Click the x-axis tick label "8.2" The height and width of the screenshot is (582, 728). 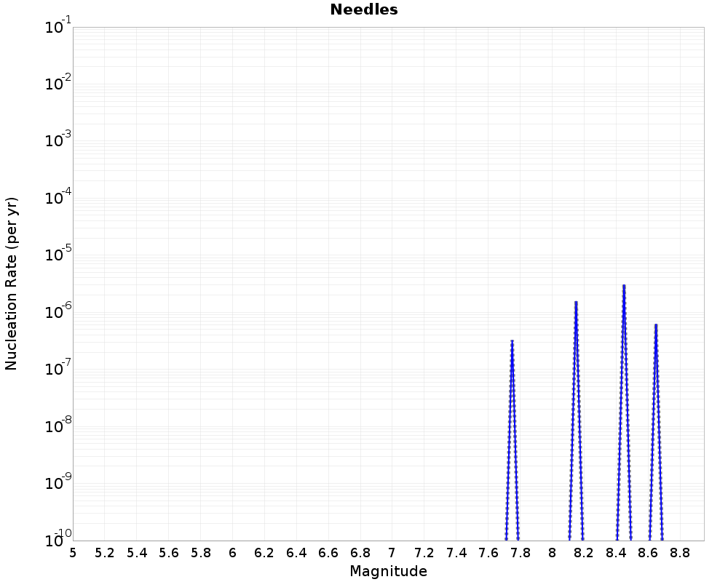pos(584,553)
